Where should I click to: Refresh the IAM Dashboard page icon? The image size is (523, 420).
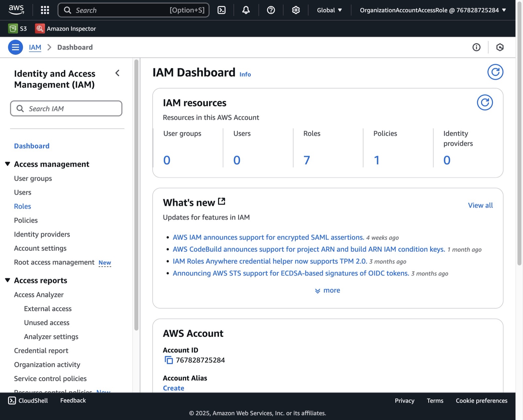[495, 72]
